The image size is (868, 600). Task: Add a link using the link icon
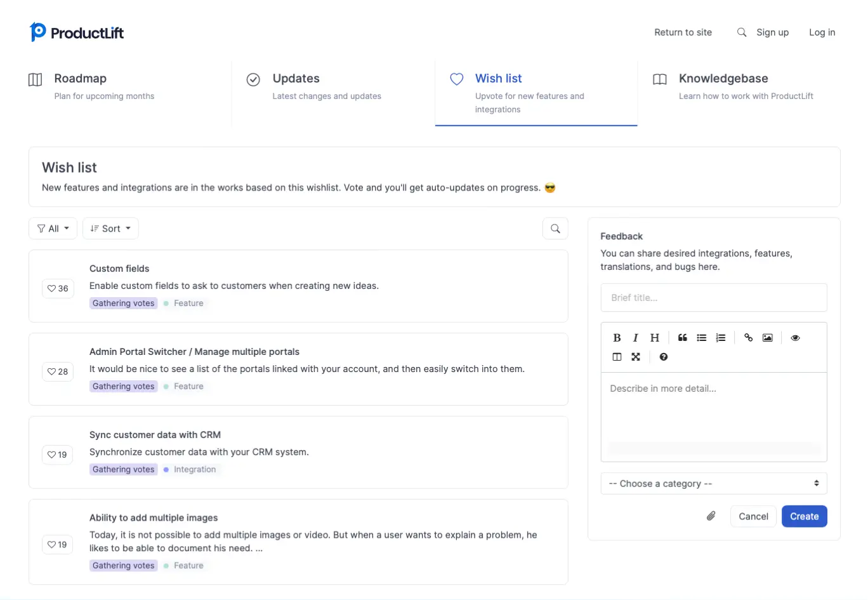749,338
